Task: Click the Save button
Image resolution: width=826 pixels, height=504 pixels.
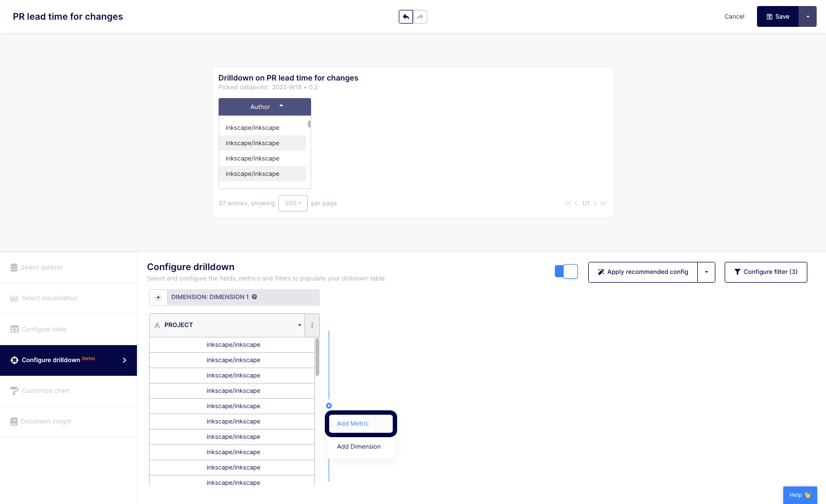Action: click(x=777, y=17)
